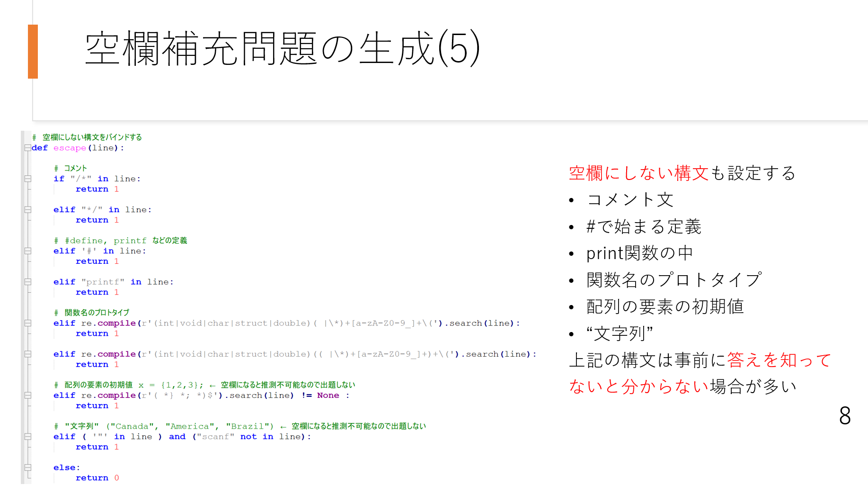Collapse the fold marker beside 'elif "*/" in line:'
The width and height of the screenshot is (868, 485).
click(28, 209)
